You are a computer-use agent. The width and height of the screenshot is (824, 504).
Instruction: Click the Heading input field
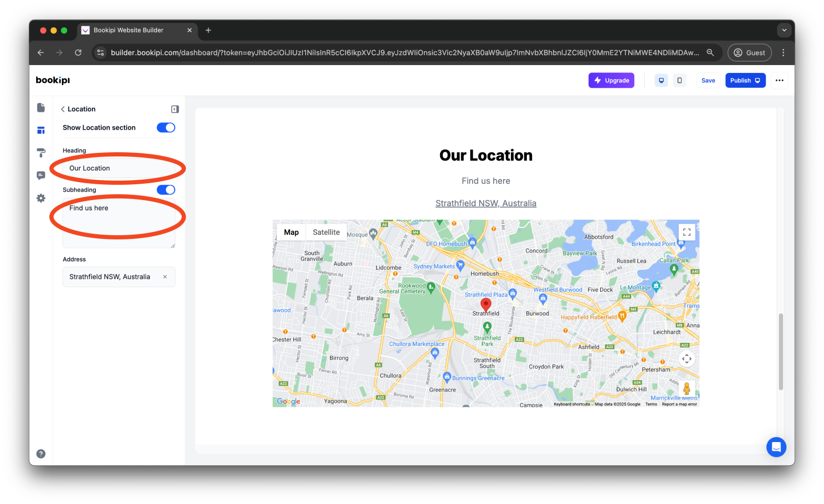pos(119,168)
